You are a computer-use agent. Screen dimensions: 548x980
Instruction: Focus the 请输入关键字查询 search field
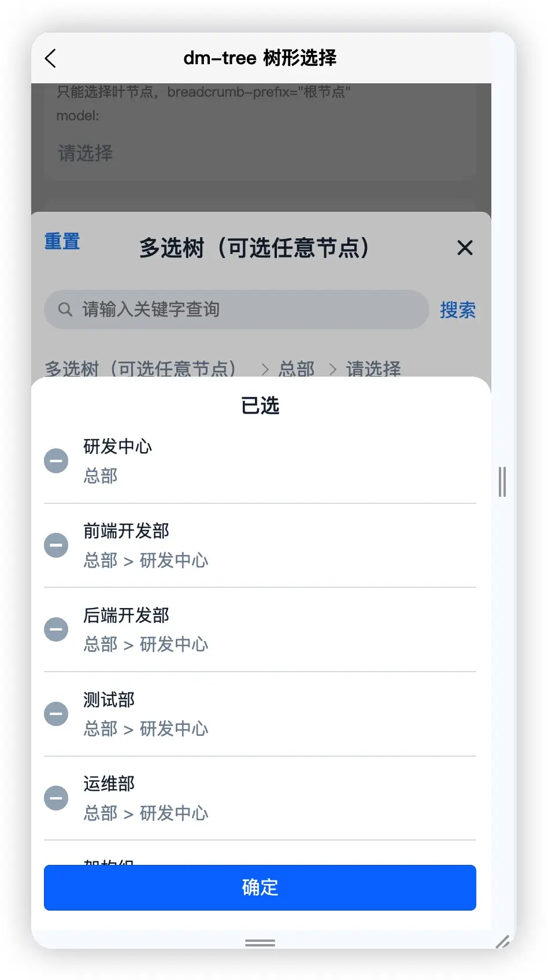[236, 310]
